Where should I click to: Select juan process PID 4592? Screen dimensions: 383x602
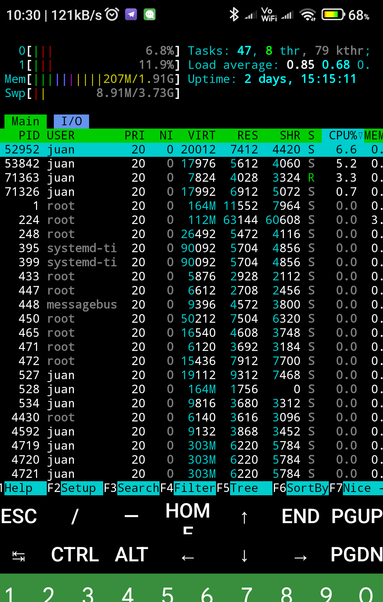(192, 432)
